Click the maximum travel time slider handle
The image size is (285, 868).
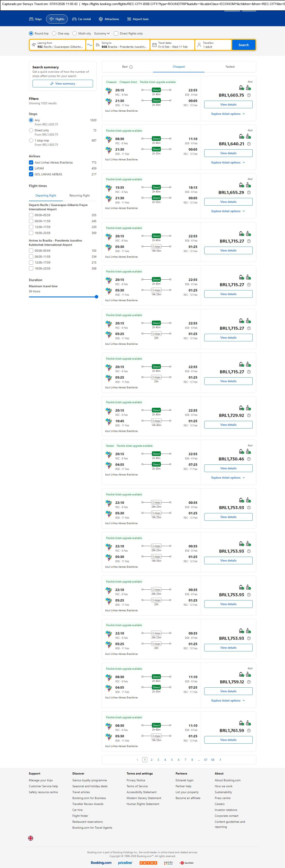[97, 297]
